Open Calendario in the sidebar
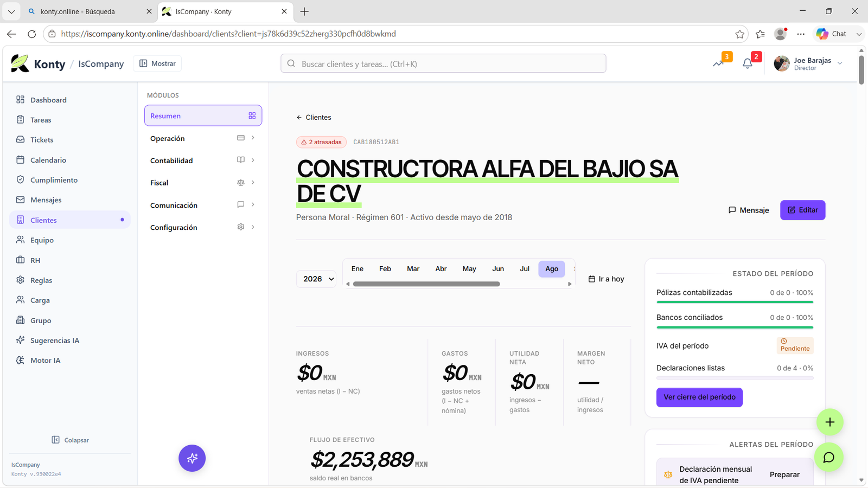 [x=48, y=160]
